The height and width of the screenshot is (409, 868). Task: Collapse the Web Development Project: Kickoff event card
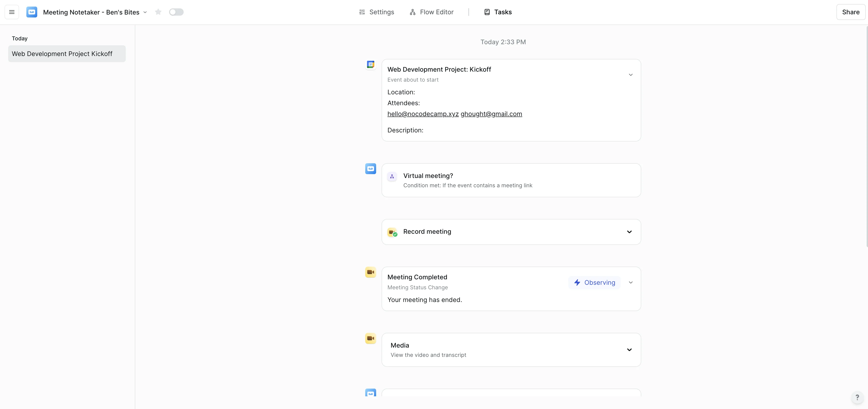coord(630,75)
